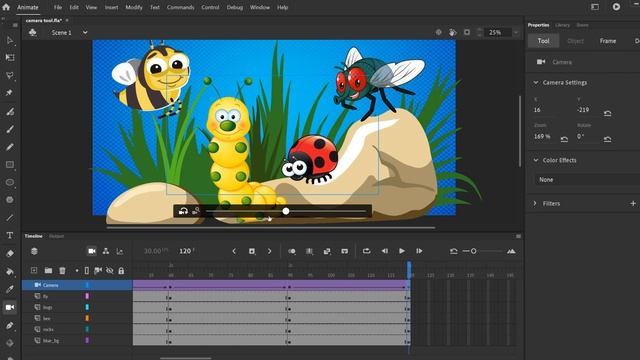The image size is (640, 360).
Task: Click the New Folder icon in timeline
Action: coord(48,270)
